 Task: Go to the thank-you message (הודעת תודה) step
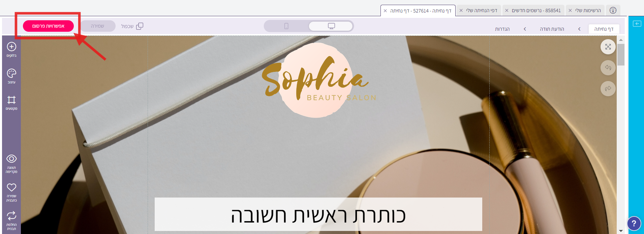click(552, 29)
